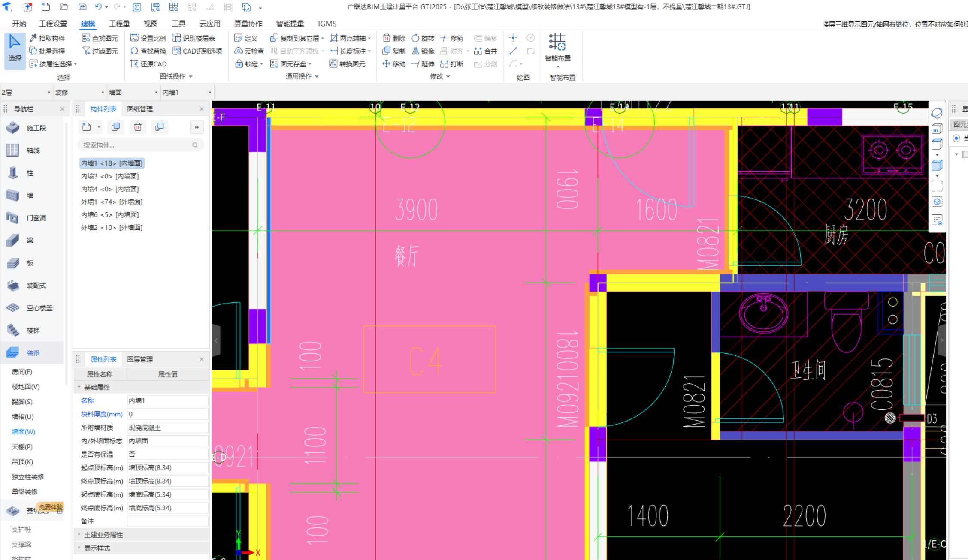968x560 pixels.
Task: Click 过滤图元 filter elements
Action: coord(100,51)
